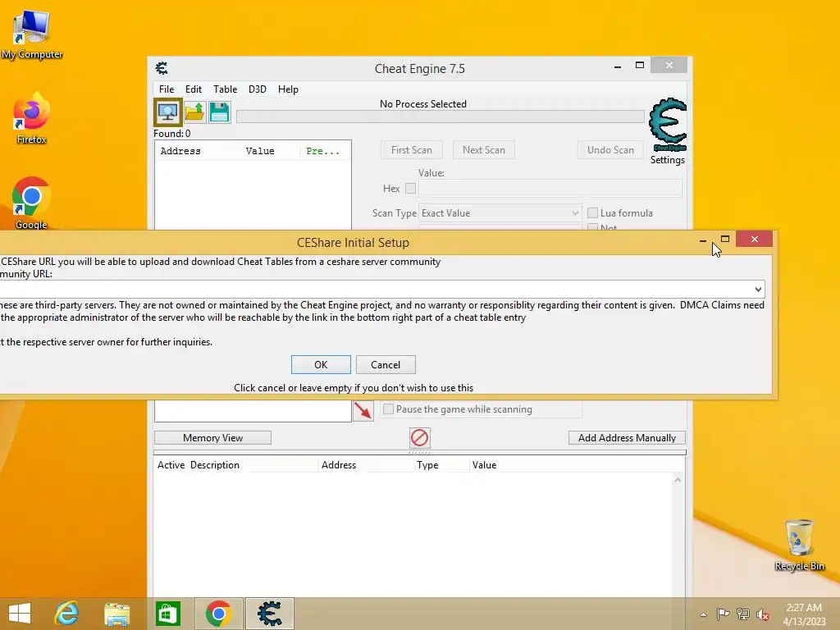Click Add Address Manually
This screenshot has width=840, height=630.
(627, 438)
